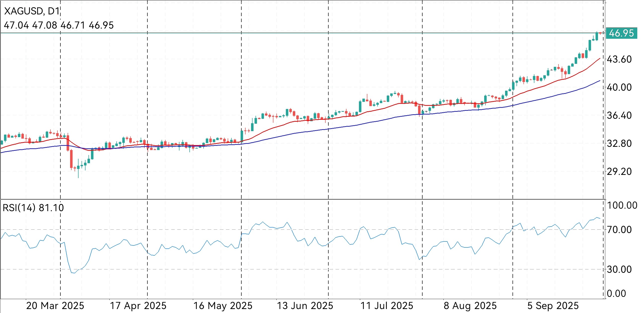Select the 11 Jul 2025 date label
The height and width of the screenshot is (313, 644).
click(x=387, y=306)
